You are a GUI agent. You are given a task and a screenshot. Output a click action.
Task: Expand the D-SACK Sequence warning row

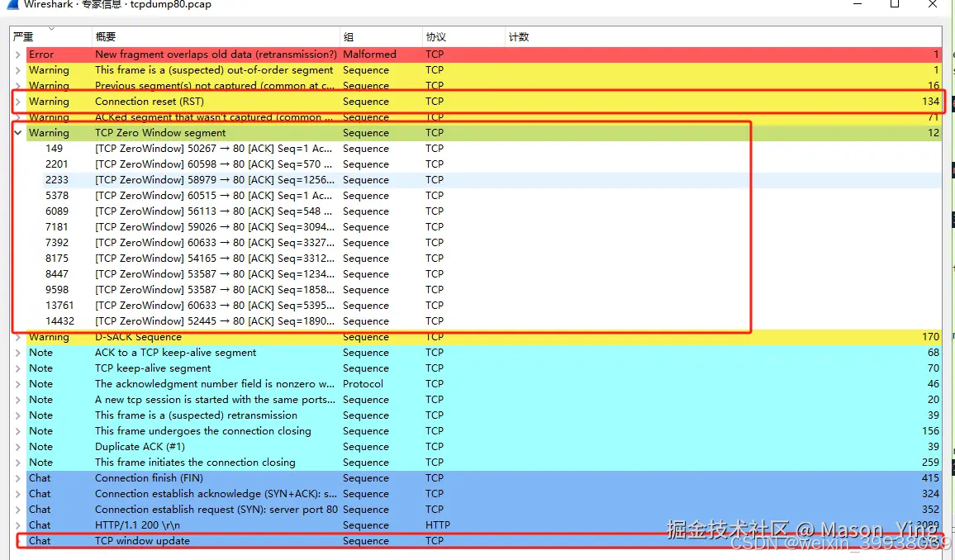tap(18, 337)
